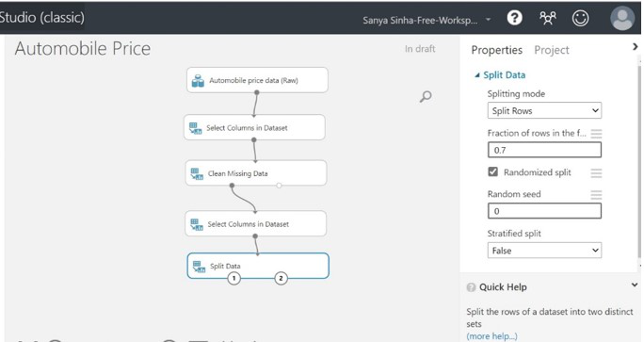
Task: Collapse the Quick Help section chevron
Action: tap(635, 285)
